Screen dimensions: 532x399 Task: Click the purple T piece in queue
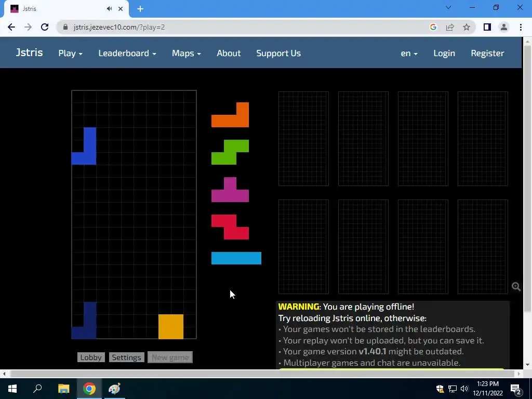[230, 195]
